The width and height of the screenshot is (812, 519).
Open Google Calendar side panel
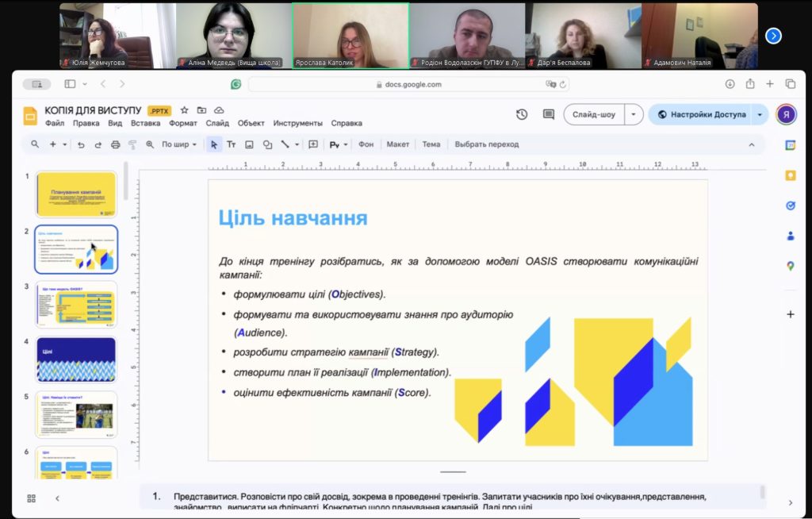[791, 145]
